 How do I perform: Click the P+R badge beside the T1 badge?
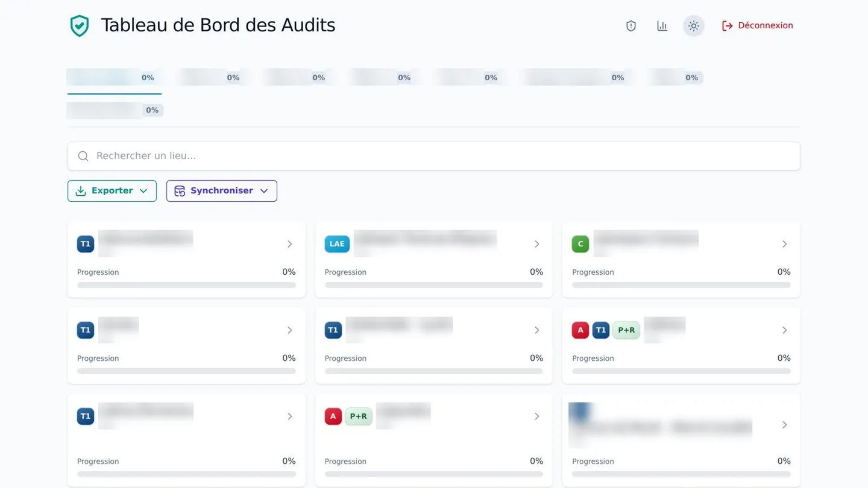click(626, 330)
